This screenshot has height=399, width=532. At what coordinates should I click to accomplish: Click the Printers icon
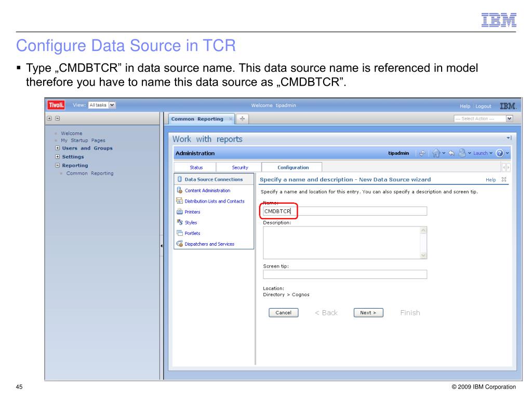(179, 212)
